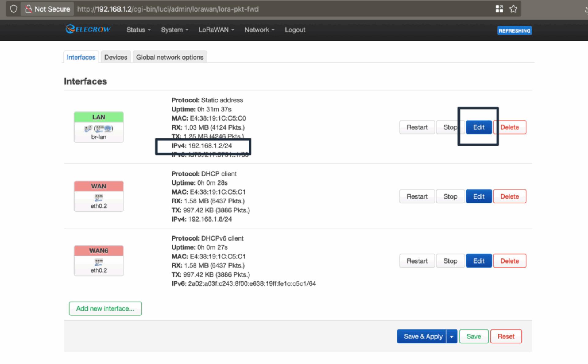Edit the WAN6 interface
The image size is (588, 364).
pyautogui.click(x=479, y=261)
